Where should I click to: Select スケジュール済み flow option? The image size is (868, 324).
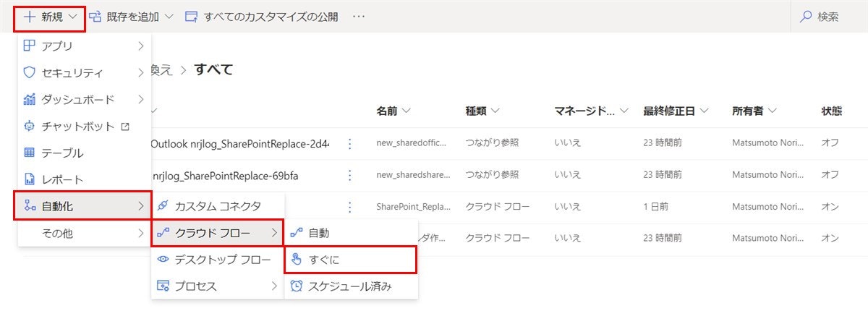click(x=351, y=286)
